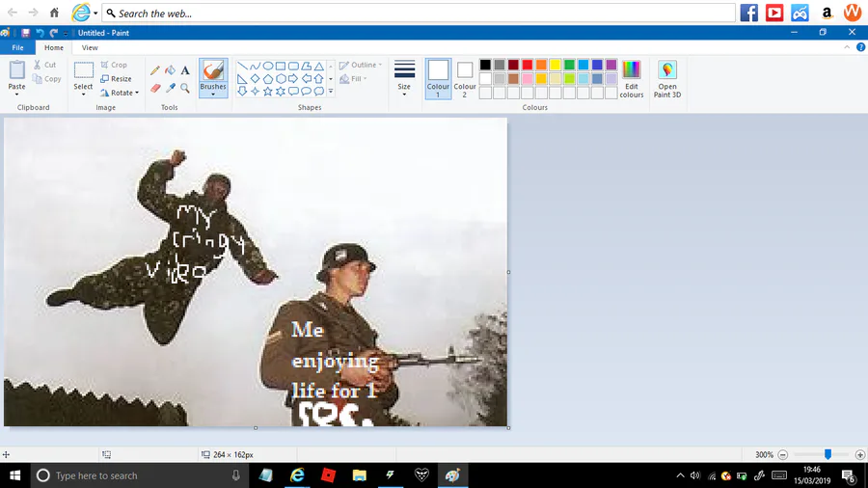This screenshot has height=488, width=868.
Task: Open File Explorer from taskbar
Action: coord(360,475)
